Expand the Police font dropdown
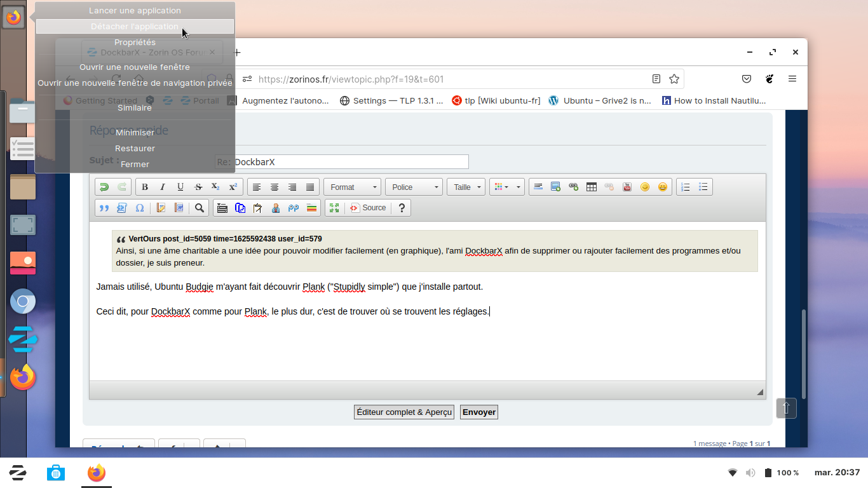Screen dimensions: 868x488 [x=414, y=187]
